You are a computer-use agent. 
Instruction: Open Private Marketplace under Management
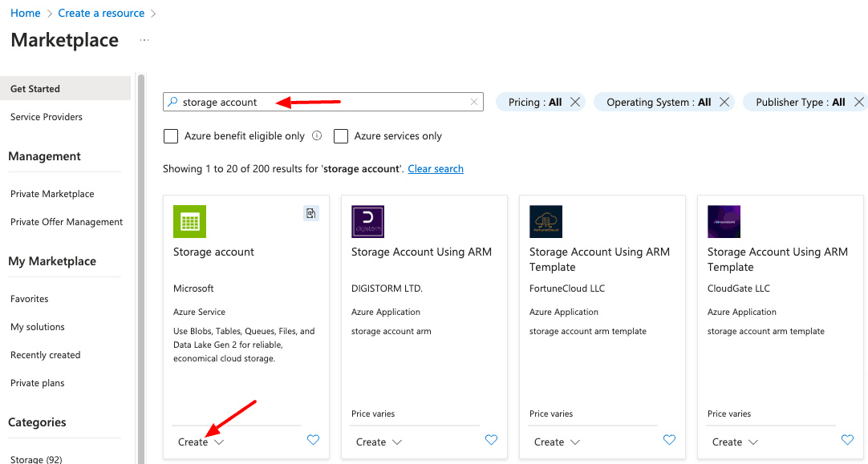coord(51,193)
